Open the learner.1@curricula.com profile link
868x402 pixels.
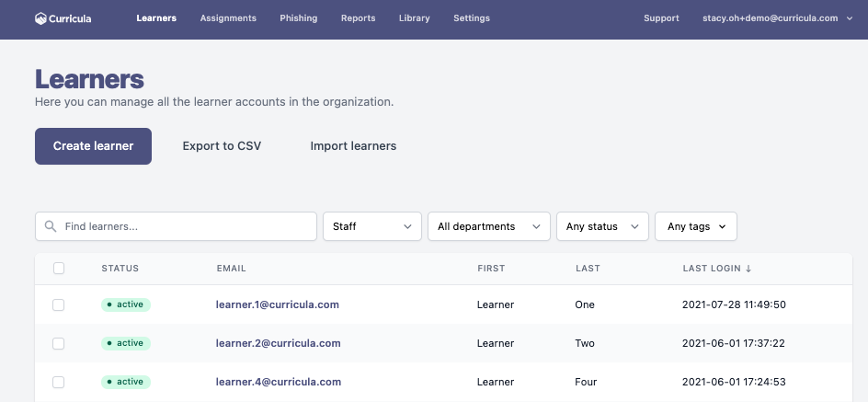278,304
